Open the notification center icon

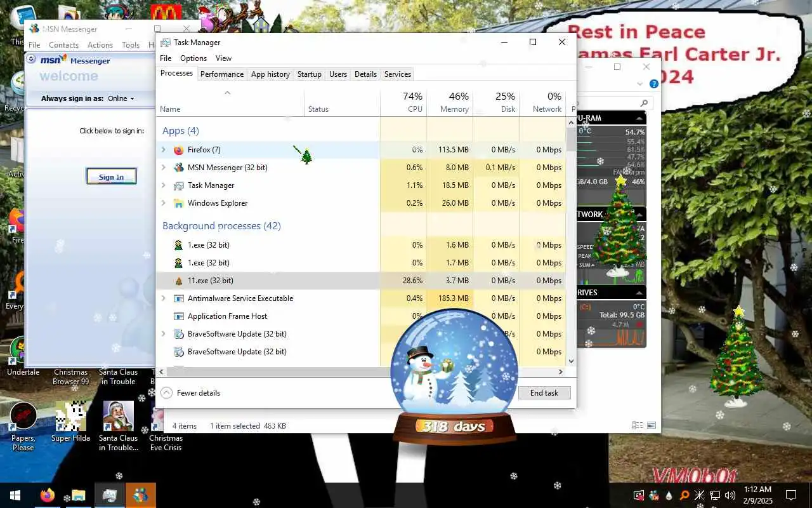[791, 495]
